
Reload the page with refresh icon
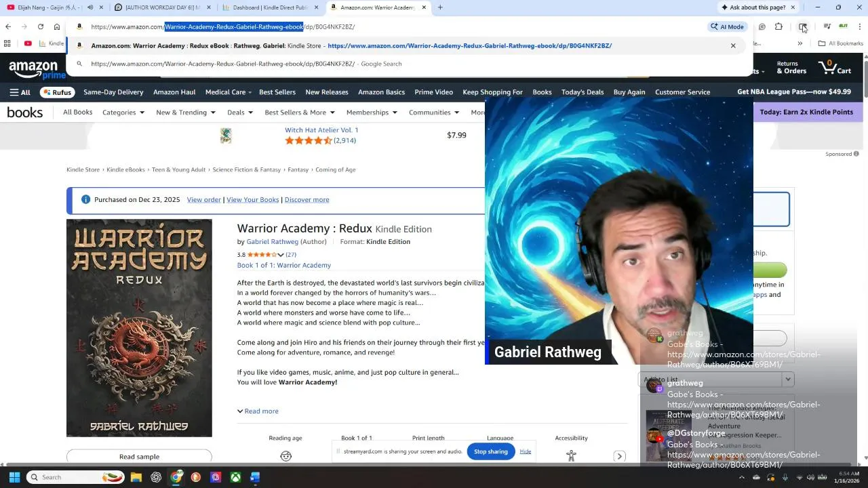pos(41,26)
